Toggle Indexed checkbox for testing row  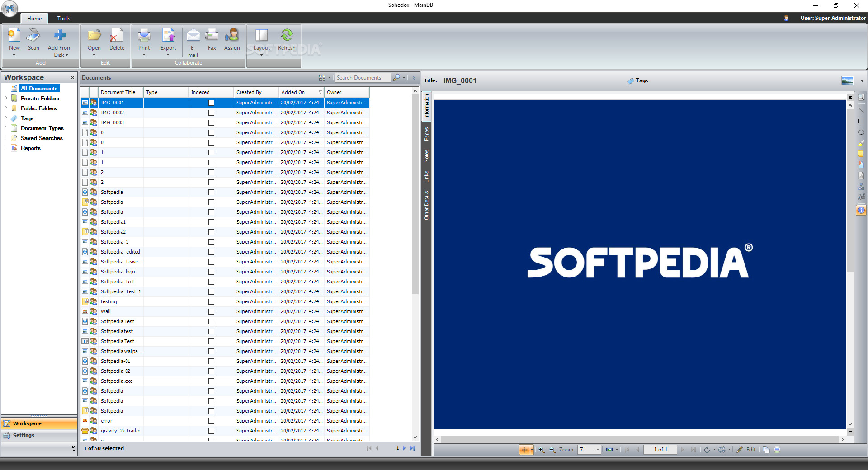pos(211,302)
